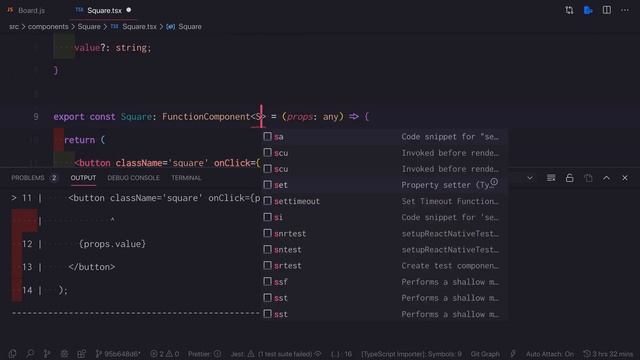The width and height of the screenshot is (640, 360).
Task: Clear the output with the clear-list icon
Action: pos(551,178)
